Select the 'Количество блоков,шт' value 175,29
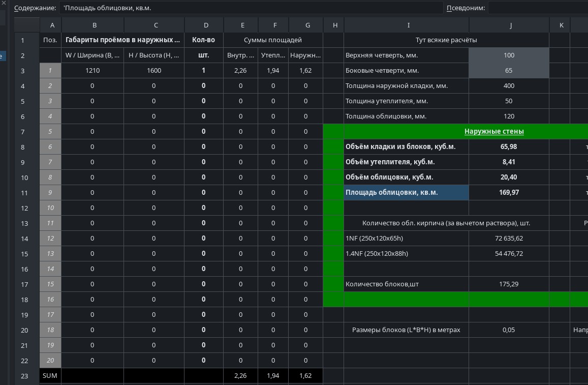The image size is (588, 385). tap(509, 284)
